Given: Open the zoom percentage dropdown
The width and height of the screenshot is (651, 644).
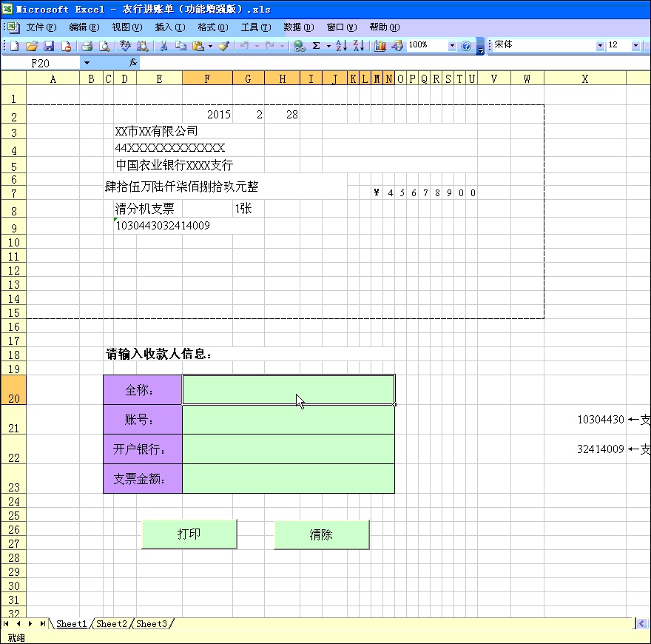Looking at the screenshot, I should 452,46.
